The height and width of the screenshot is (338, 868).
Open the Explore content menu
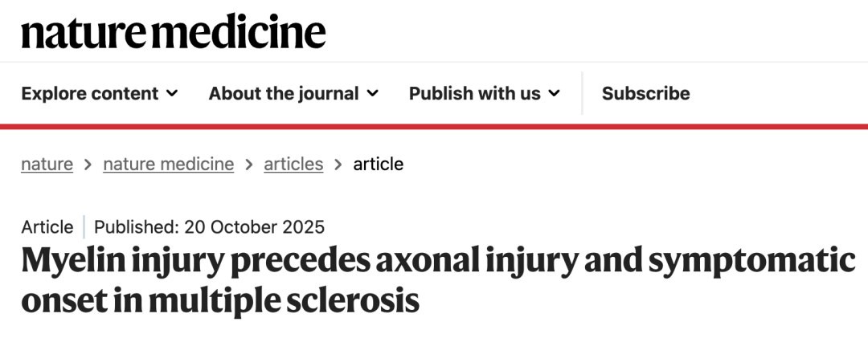coord(89,93)
